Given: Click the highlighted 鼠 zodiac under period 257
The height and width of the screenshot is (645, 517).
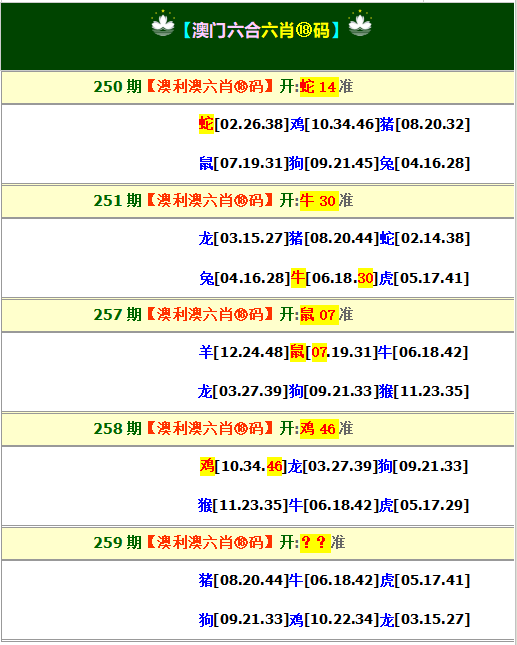Looking at the screenshot, I should tap(297, 352).
